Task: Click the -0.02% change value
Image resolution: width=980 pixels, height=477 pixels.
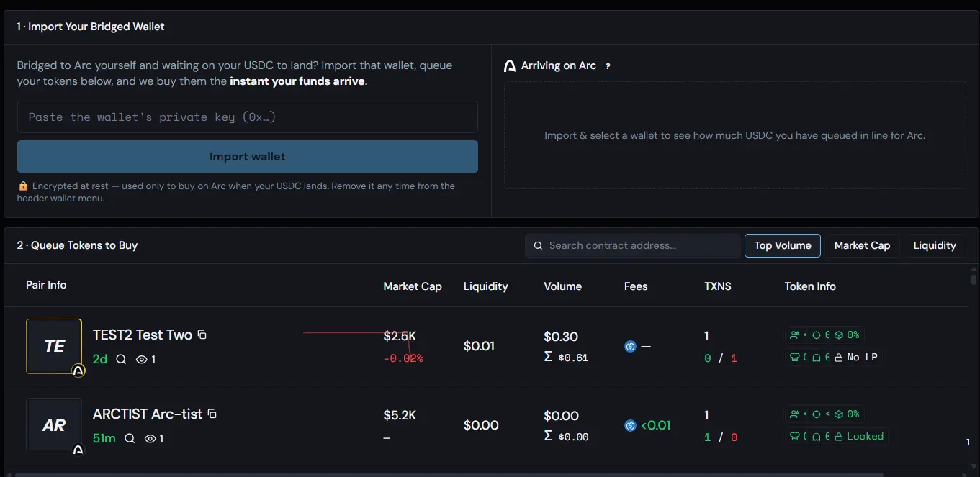Action: pyautogui.click(x=403, y=358)
